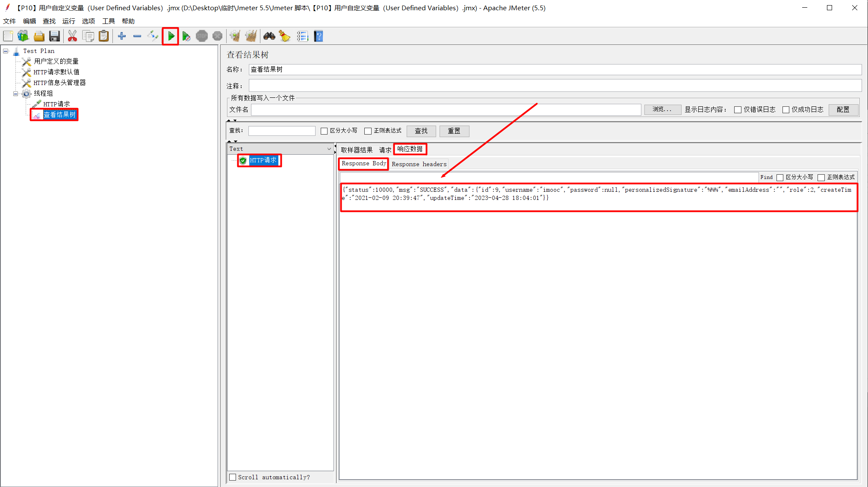Clear current results with single broom icon

(235, 36)
